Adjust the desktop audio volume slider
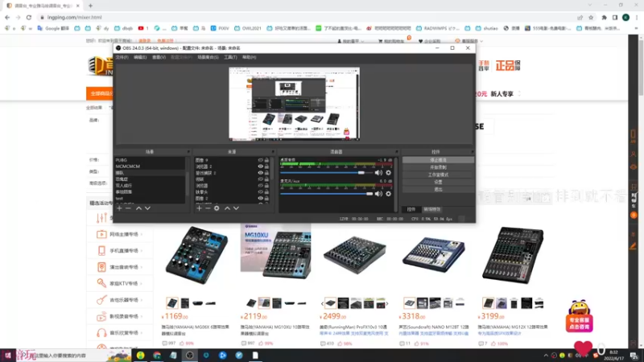This screenshot has width=644, height=362. [x=326, y=173]
